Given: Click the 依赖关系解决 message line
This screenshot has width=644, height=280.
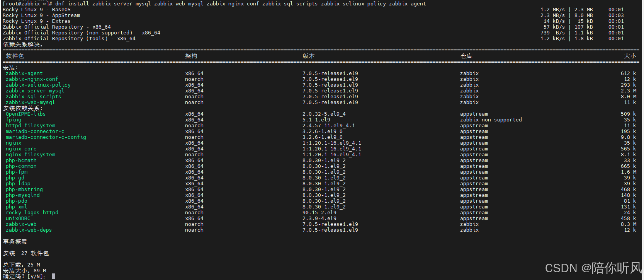Looking at the screenshot, I should pos(23,44).
